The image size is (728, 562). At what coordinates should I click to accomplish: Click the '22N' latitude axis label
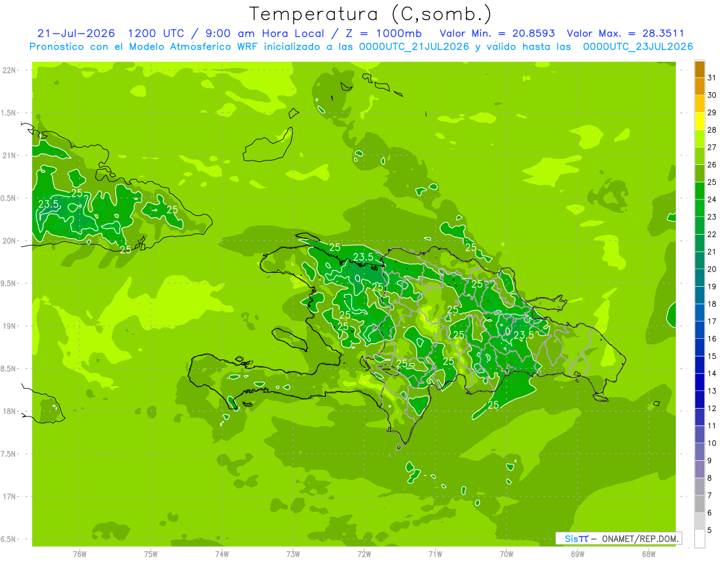[10, 70]
